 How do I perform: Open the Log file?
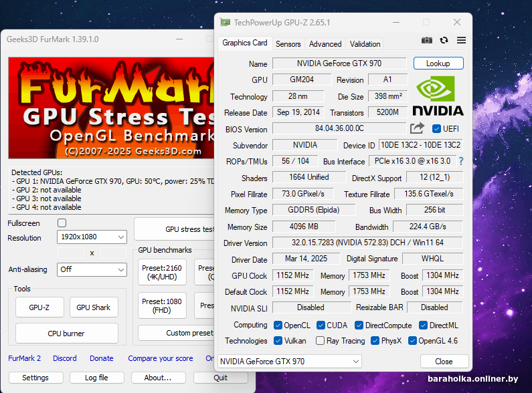tap(96, 378)
